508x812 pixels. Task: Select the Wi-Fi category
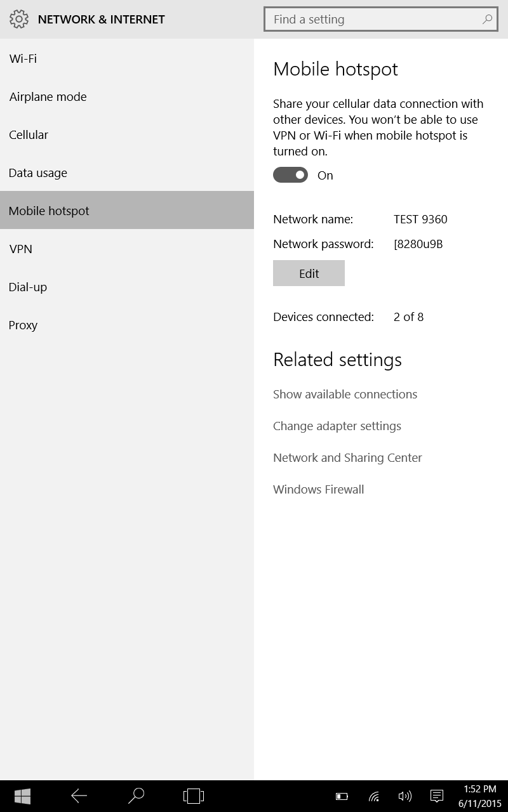(127, 58)
